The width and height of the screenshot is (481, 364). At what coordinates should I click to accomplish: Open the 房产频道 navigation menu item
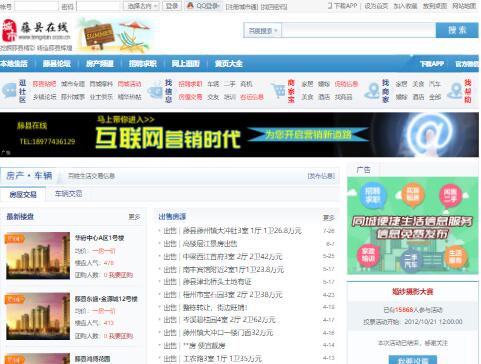pos(100,64)
